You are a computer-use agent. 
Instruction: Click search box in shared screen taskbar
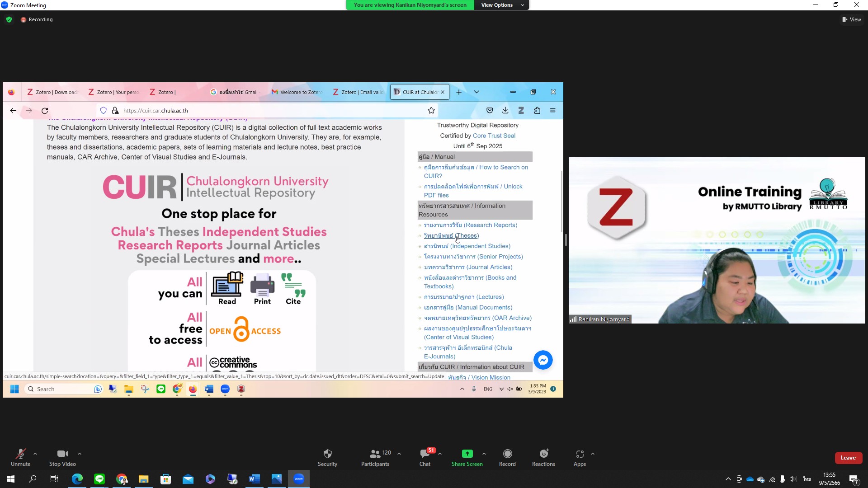(x=64, y=389)
